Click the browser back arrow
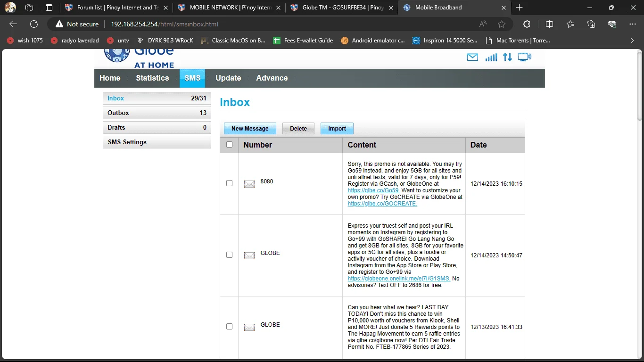Screen dimensions: 644x362 click(13, 24)
